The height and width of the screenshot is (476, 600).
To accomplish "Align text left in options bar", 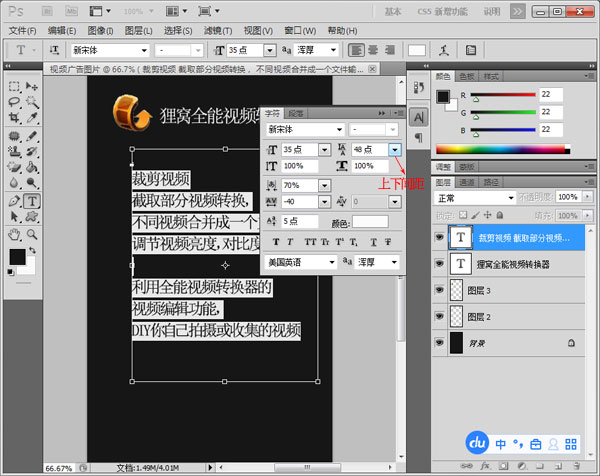I will pyautogui.click(x=355, y=50).
